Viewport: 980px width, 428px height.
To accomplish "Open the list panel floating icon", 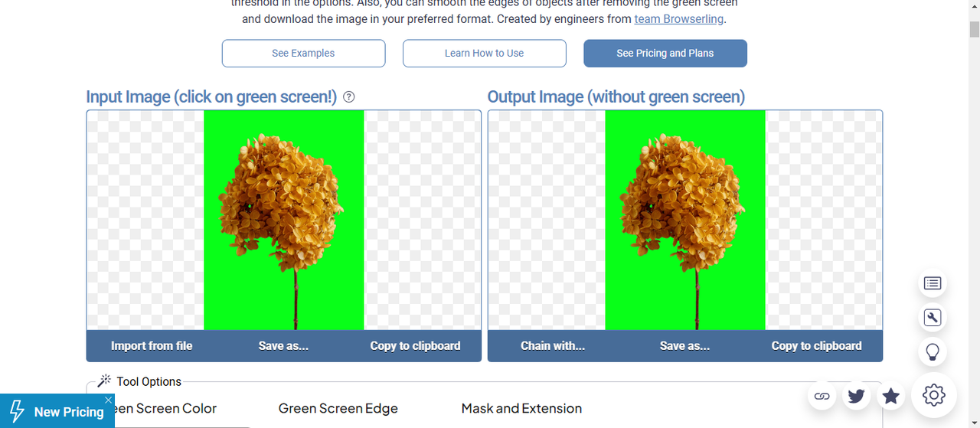I will [932, 283].
